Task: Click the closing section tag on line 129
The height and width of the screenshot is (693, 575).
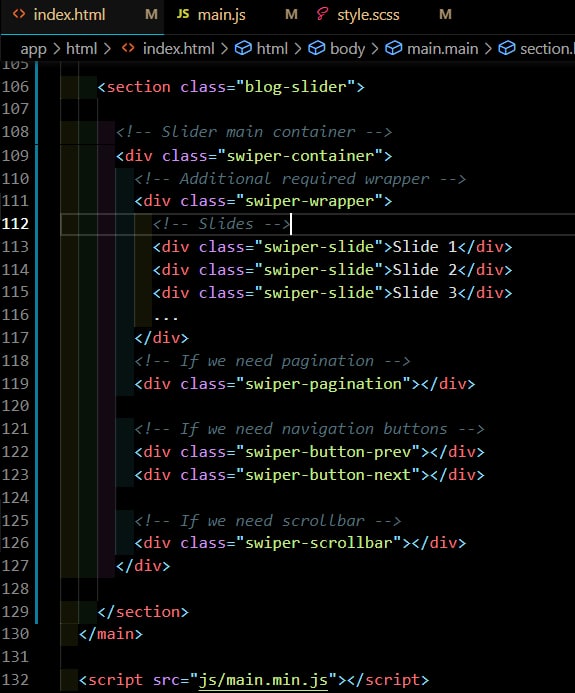Action: point(143,612)
